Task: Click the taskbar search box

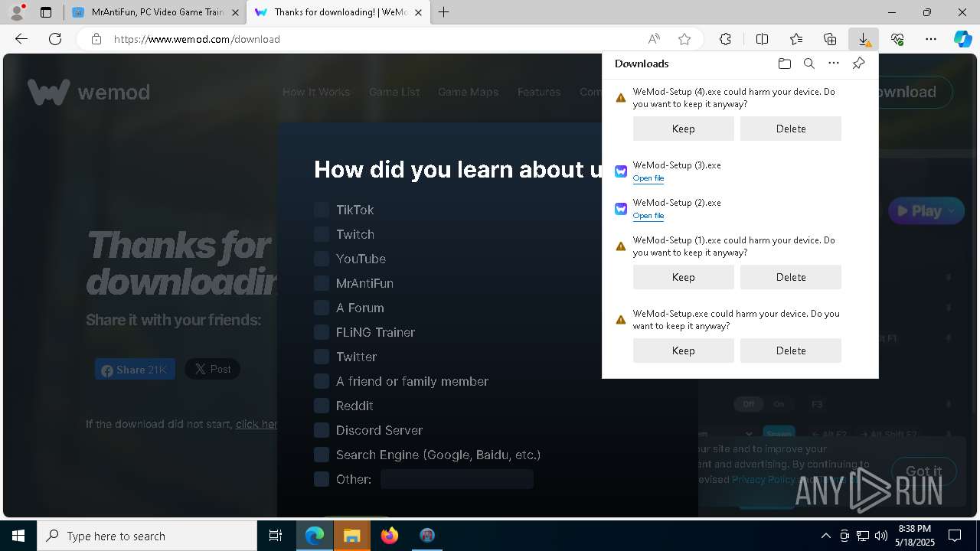Action: tap(147, 536)
